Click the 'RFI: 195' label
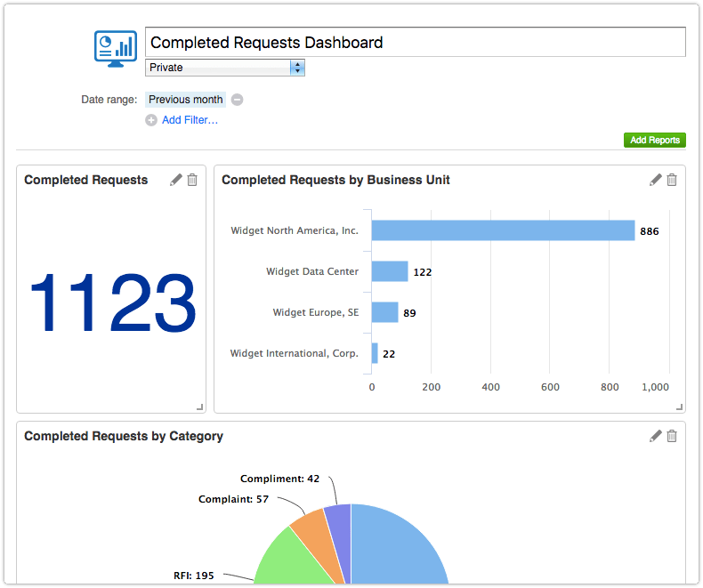The width and height of the screenshot is (703, 588). pos(194,576)
